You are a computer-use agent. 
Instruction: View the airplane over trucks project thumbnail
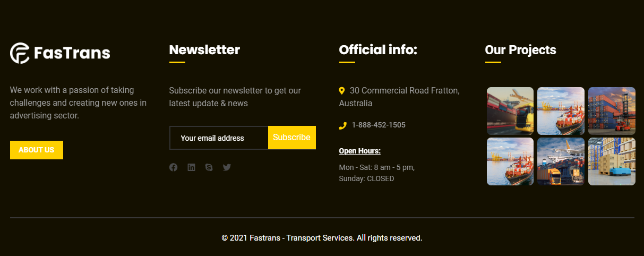click(561, 161)
